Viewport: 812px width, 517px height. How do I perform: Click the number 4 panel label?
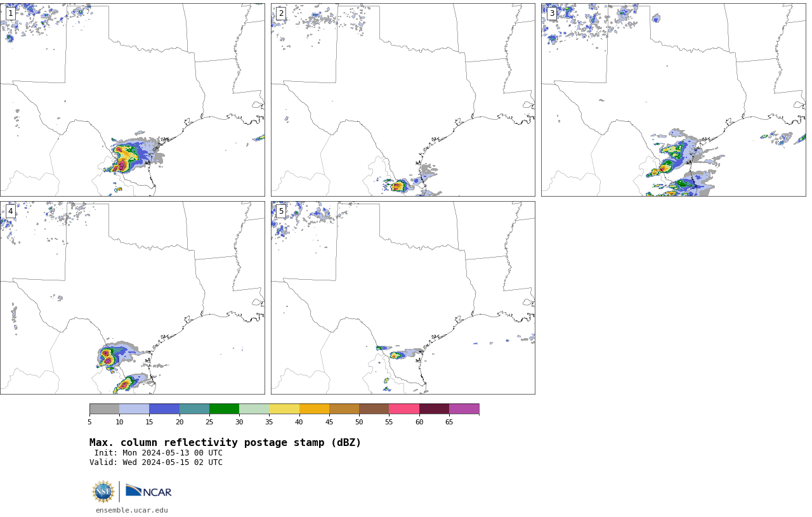click(10, 211)
